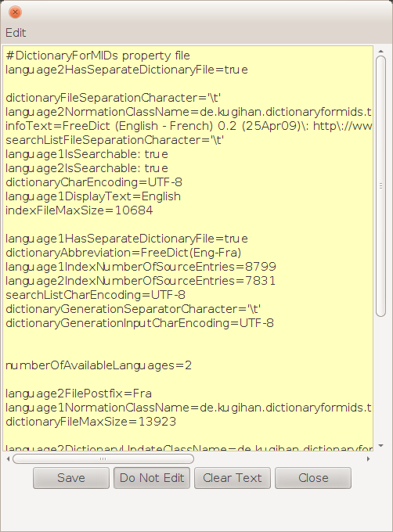
Task: Click the infoText=FreeDict line
Action: pos(189,126)
